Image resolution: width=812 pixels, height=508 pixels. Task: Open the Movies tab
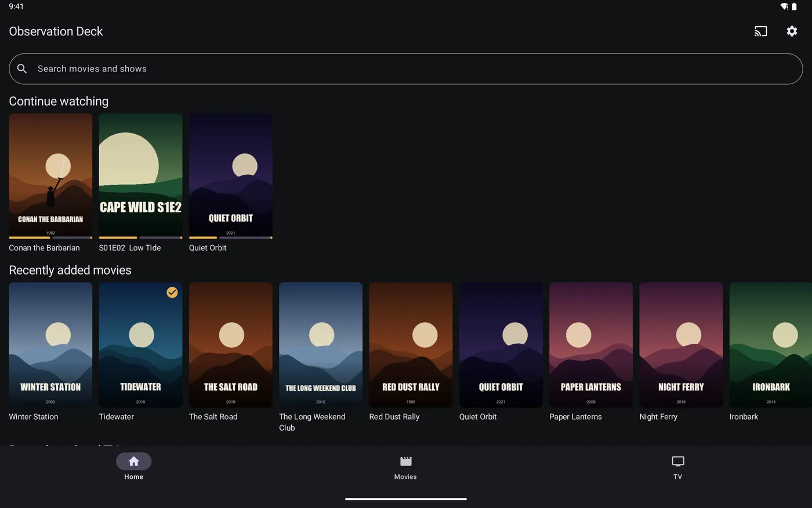click(x=405, y=467)
